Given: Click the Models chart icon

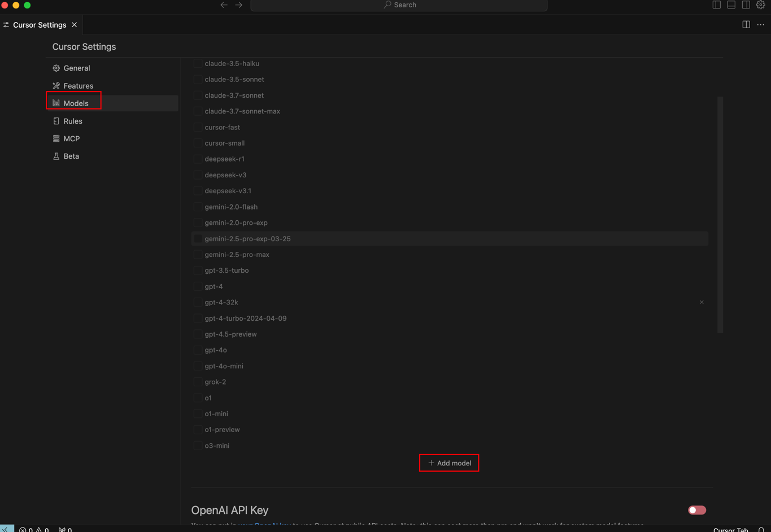Looking at the screenshot, I should (x=56, y=103).
